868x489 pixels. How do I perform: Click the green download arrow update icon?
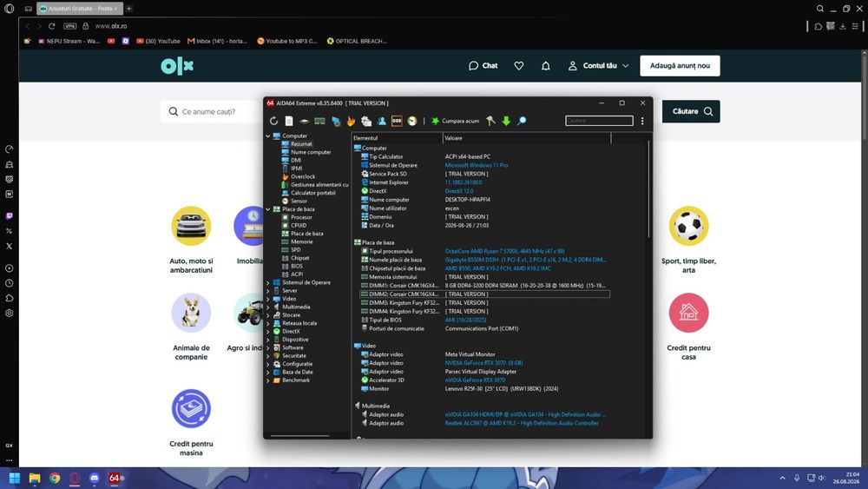point(506,121)
